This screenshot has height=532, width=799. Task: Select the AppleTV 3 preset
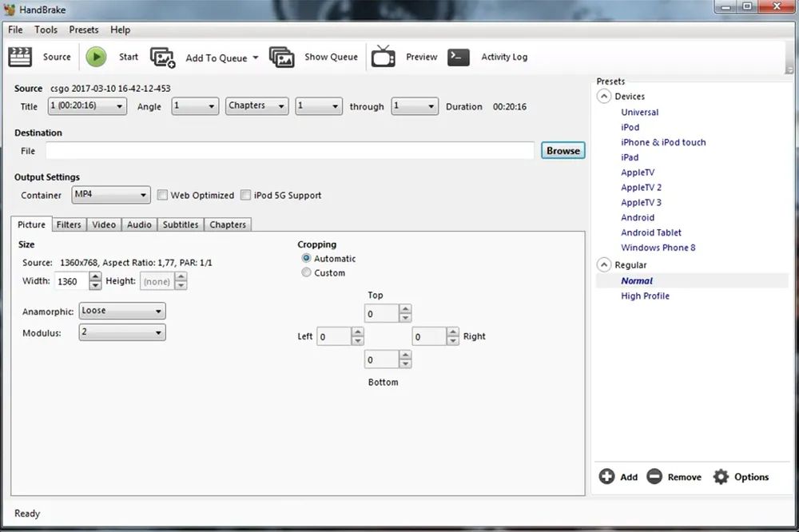coord(641,202)
